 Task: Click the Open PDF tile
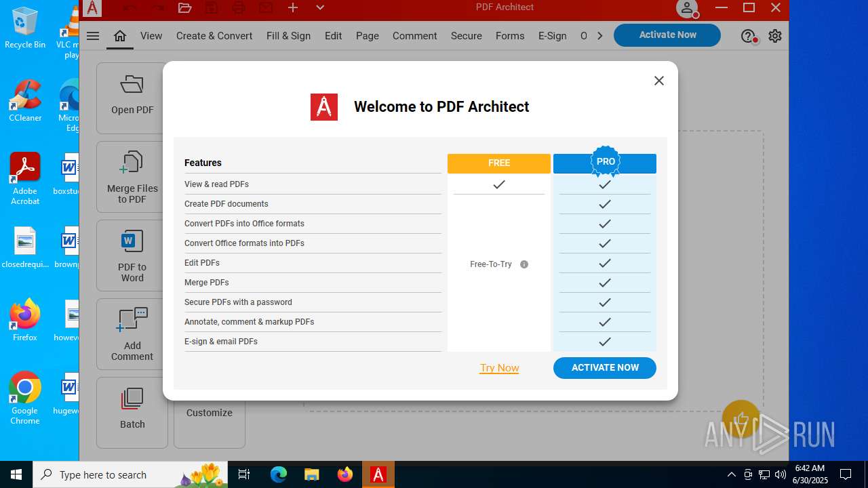click(x=132, y=98)
